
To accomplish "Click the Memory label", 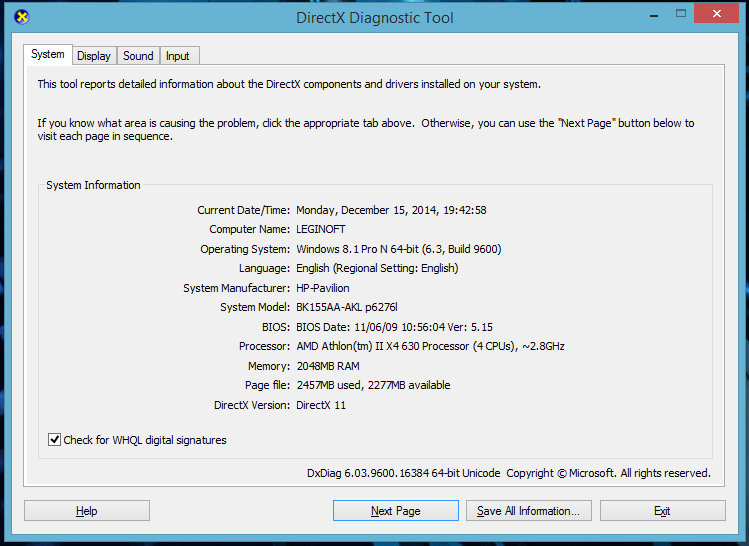I will point(268,366).
